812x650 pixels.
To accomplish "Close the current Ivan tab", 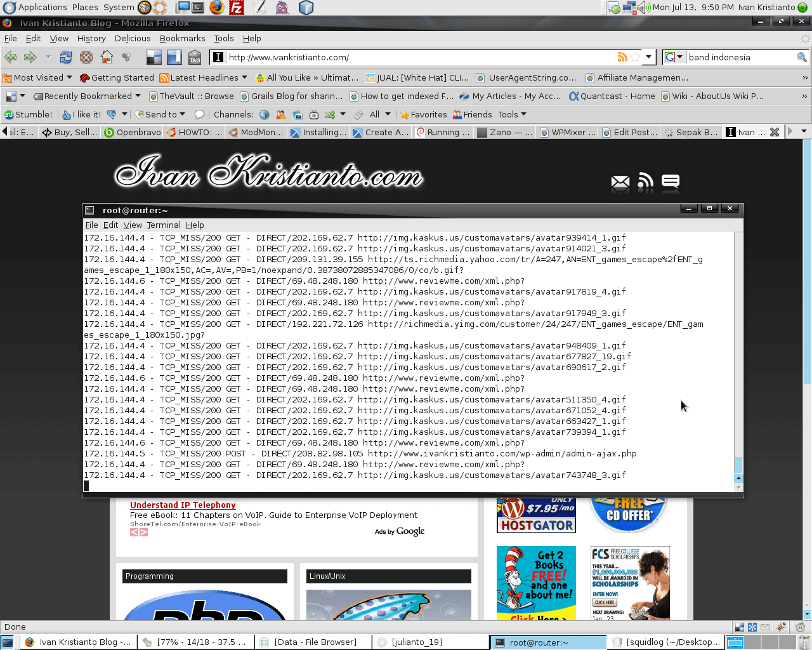I will coord(775,132).
